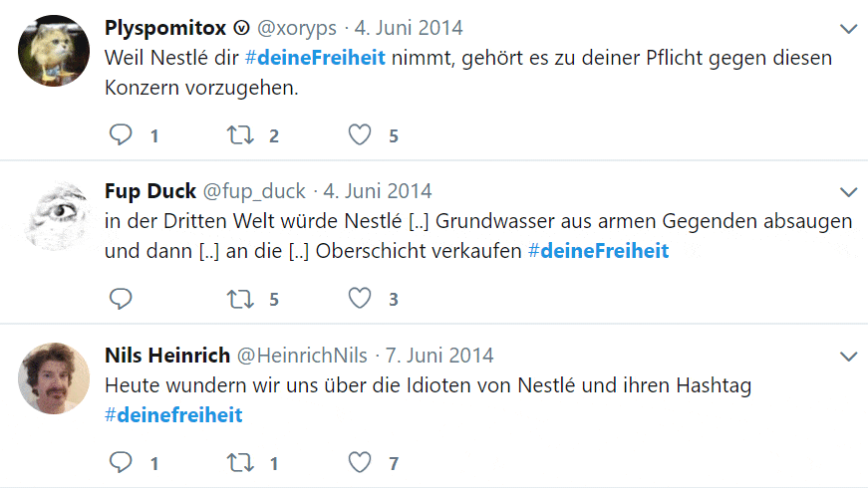The width and height of the screenshot is (868, 488).
Task: Reply to Fup Duck's tweet
Action: tap(121, 298)
